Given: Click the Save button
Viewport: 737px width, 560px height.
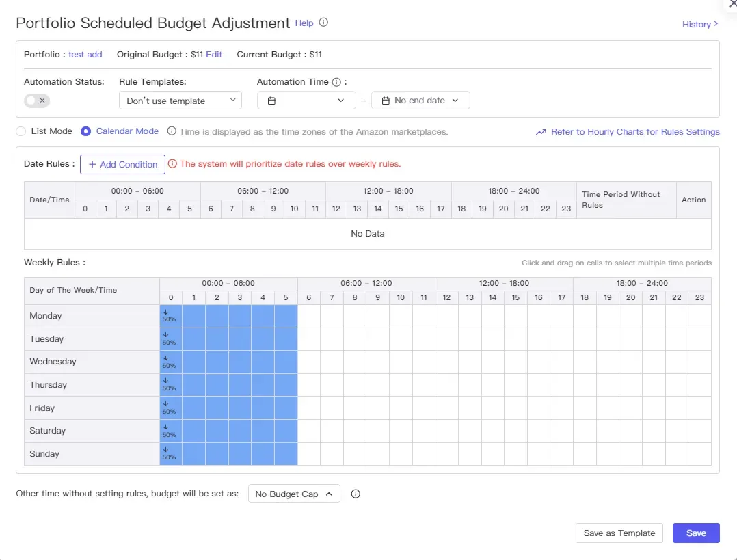Looking at the screenshot, I should 696,533.
